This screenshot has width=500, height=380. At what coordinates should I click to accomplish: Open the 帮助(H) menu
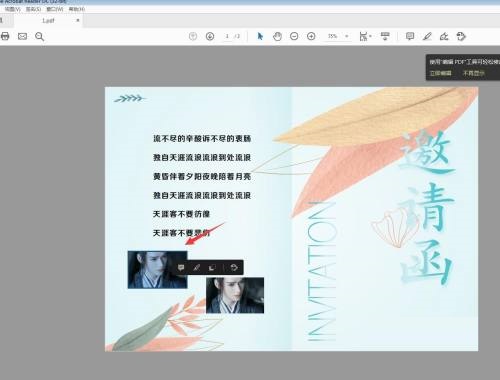coord(77,9)
